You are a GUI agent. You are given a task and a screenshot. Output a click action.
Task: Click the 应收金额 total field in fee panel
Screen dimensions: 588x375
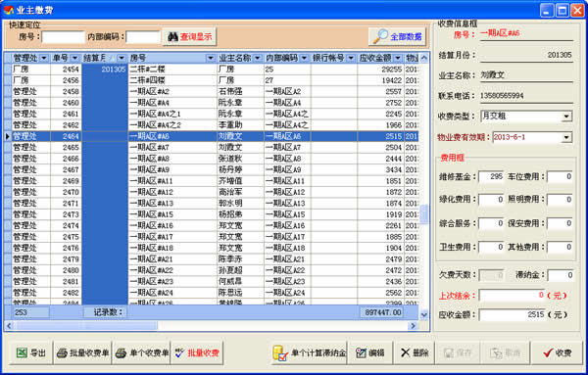[512, 314]
